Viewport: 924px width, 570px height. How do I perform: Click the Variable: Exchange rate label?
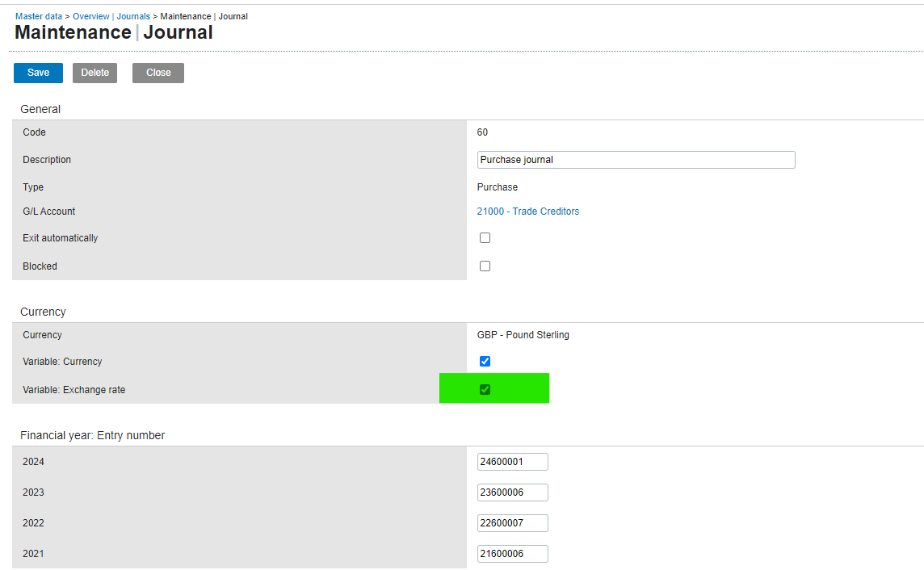[x=74, y=390]
